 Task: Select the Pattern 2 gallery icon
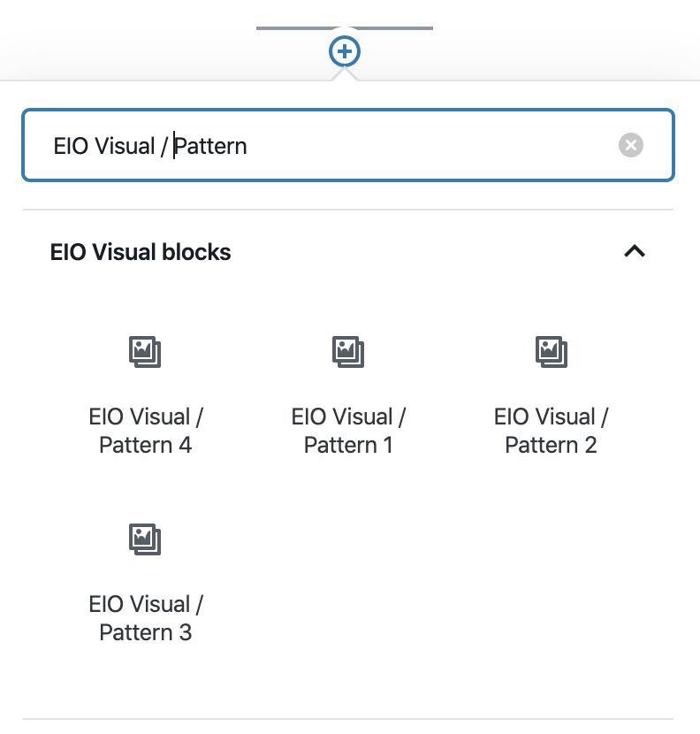click(552, 352)
